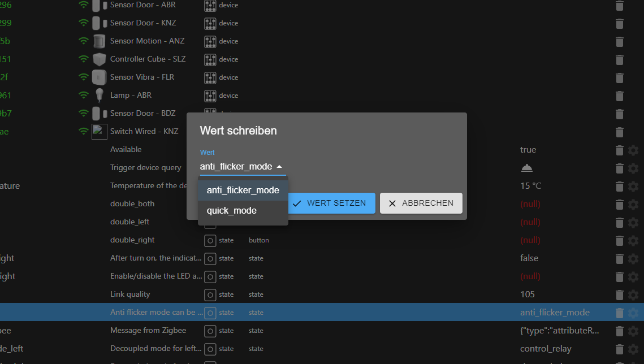Delete Switch Wired - KNZ device
The width and height of the screenshot is (644, 364).
(620, 132)
